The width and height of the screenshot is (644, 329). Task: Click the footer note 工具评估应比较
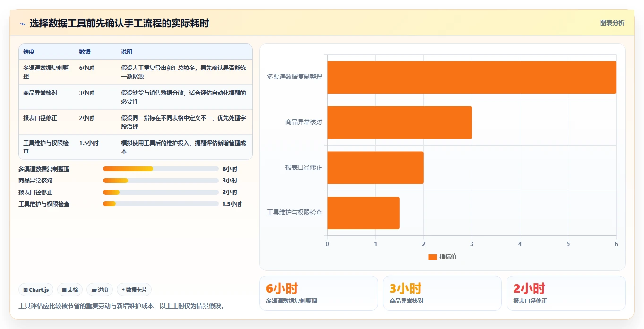(121, 306)
